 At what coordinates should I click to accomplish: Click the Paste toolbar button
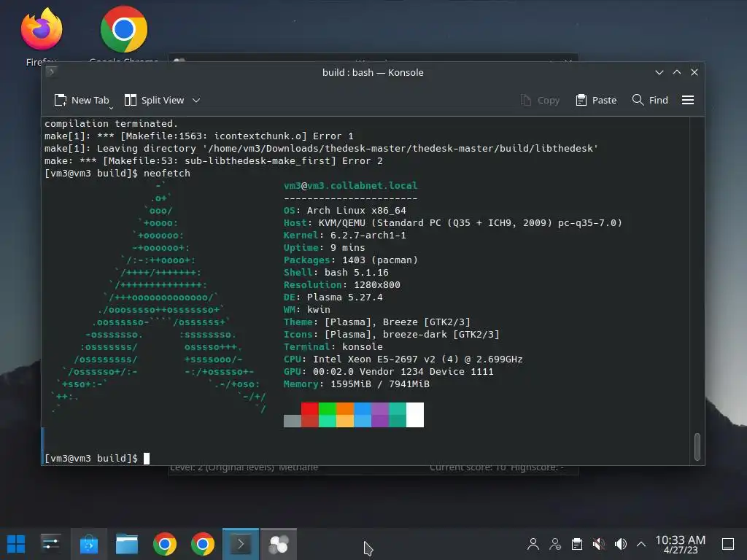point(596,101)
